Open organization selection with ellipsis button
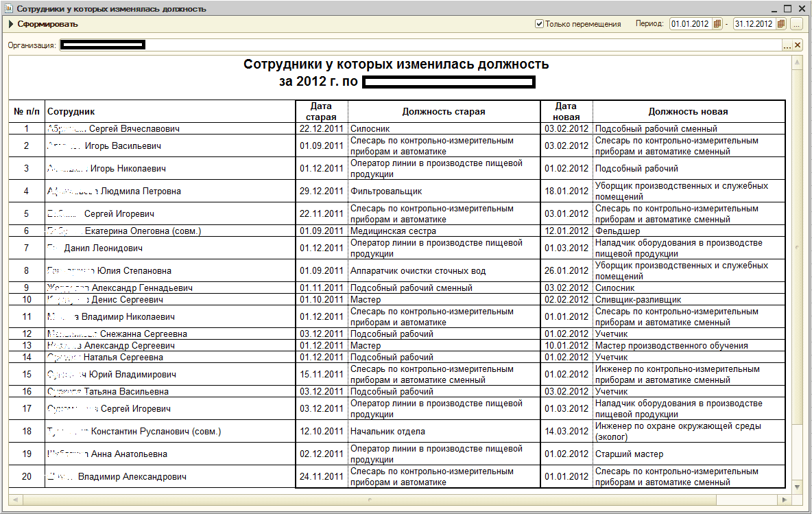812x514 pixels. (787, 45)
